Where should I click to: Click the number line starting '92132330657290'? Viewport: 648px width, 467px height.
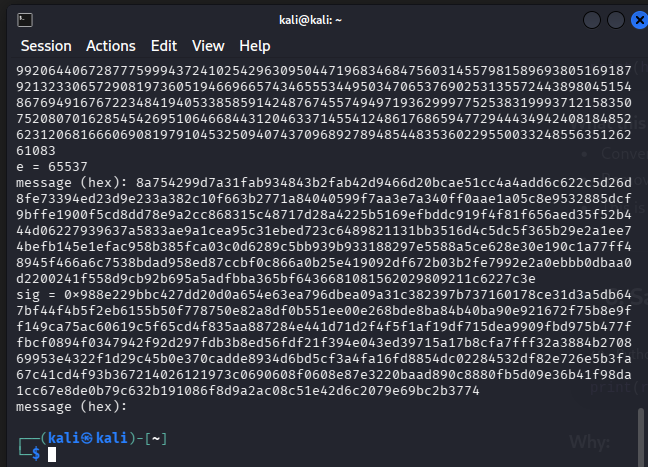pos(324,87)
